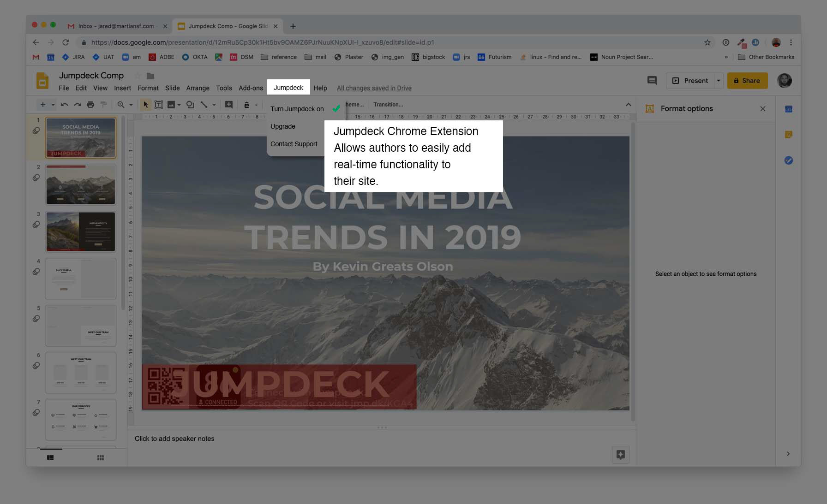Open the File menu
827x504 pixels.
[64, 88]
